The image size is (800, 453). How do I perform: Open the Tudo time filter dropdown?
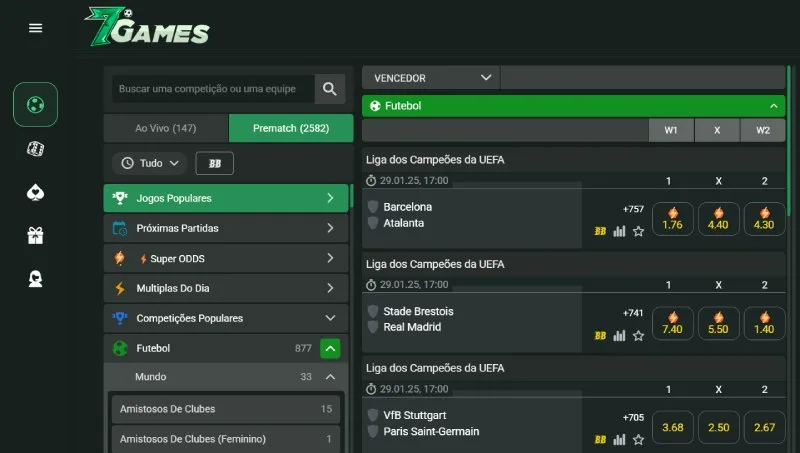point(149,163)
